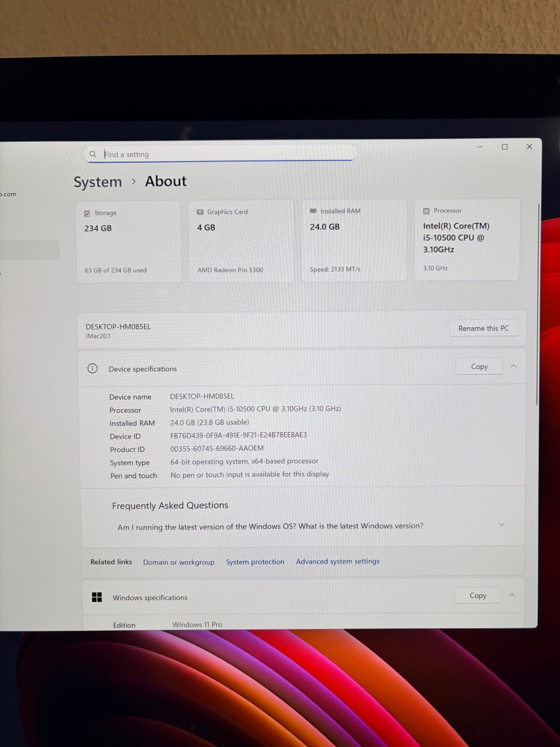Expand the latest Windows version FAQ
This screenshot has height=747, width=560.
(502, 525)
